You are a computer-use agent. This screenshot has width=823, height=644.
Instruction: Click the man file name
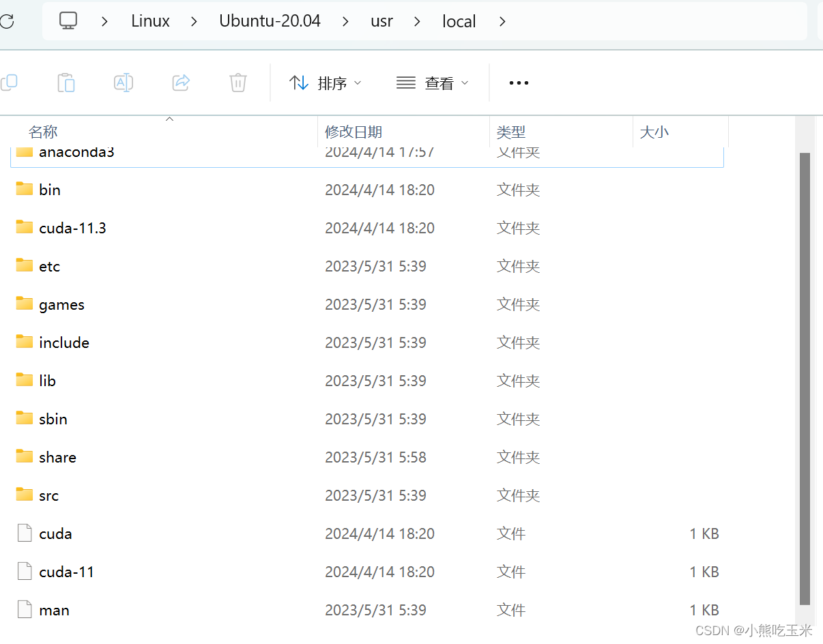[55, 610]
